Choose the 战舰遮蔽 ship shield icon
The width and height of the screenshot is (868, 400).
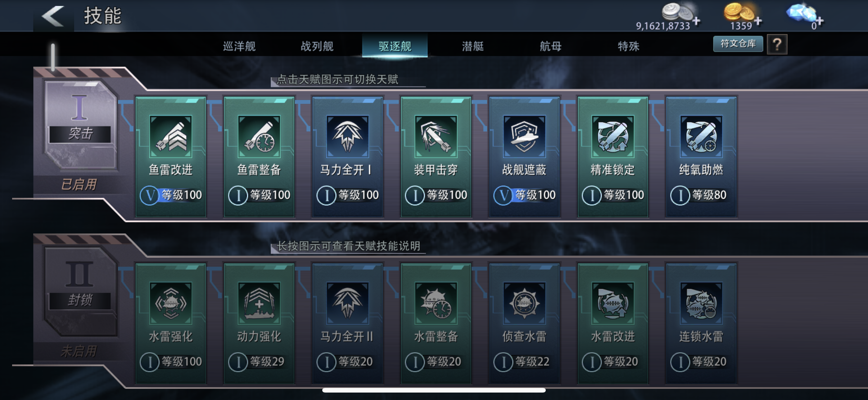point(524,136)
